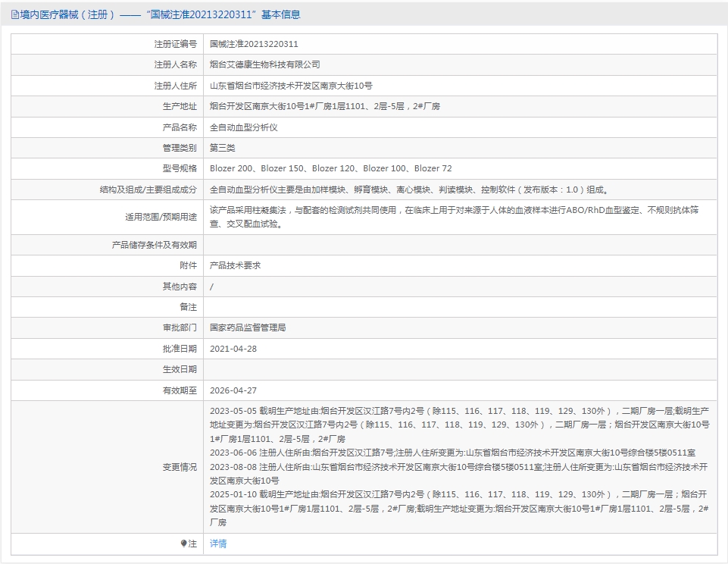Click the registrant name 烟台艾德康生物科技有限公司
This screenshot has height=564, width=728.
[264, 65]
